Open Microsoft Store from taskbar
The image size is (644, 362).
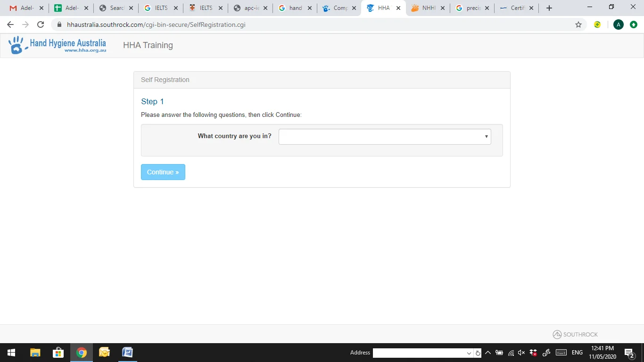(x=58, y=353)
